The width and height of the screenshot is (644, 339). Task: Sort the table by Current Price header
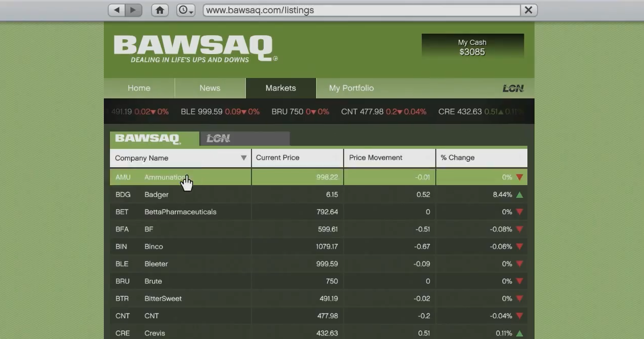297,158
